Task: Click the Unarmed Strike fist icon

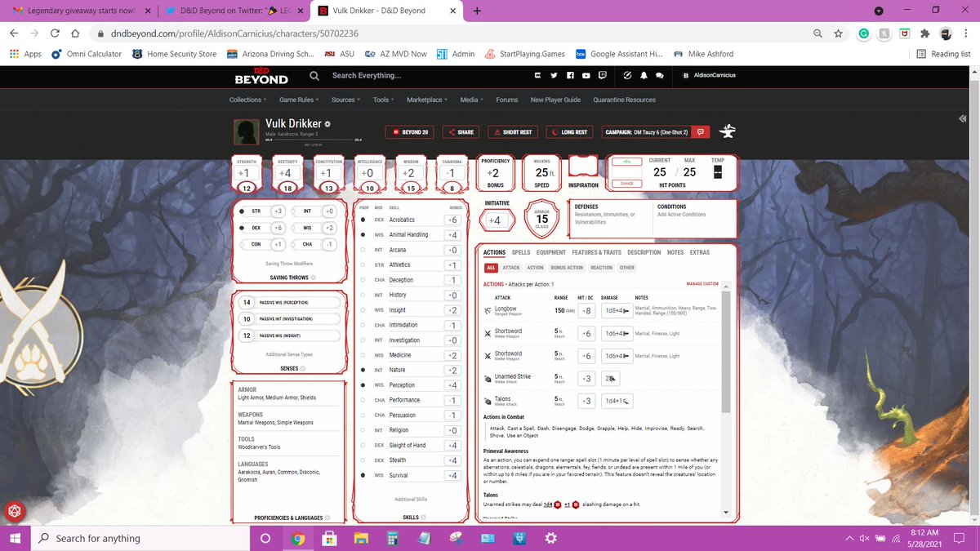Action: [488, 378]
